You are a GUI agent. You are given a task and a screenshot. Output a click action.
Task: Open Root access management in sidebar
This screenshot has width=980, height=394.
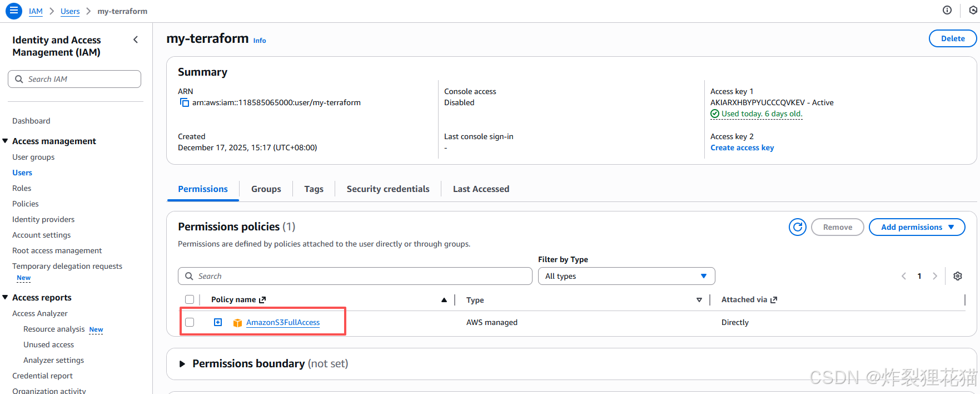click(x=57, y=250)
